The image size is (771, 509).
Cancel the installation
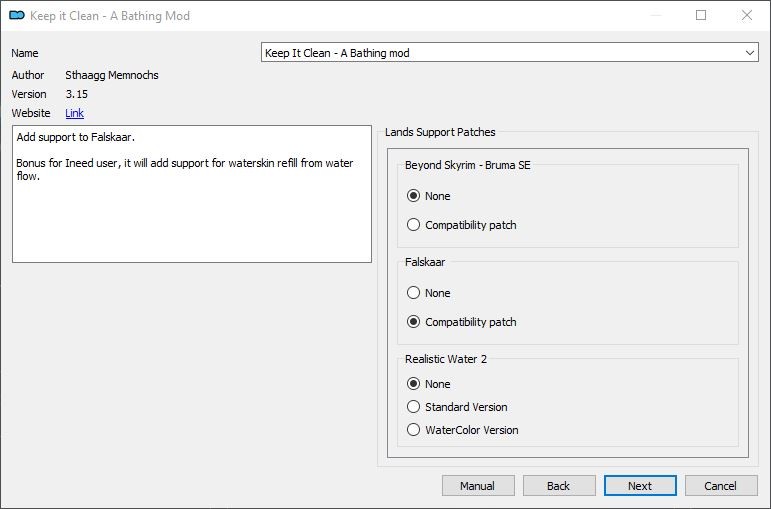click(721, 486)
